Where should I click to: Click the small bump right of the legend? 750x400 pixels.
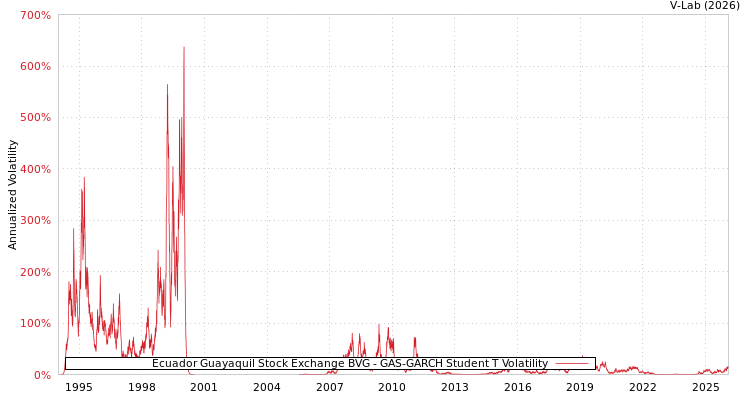coord(603,363)
